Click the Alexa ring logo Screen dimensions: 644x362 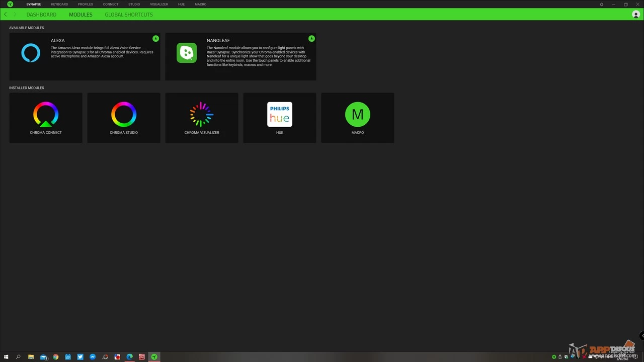31,53
